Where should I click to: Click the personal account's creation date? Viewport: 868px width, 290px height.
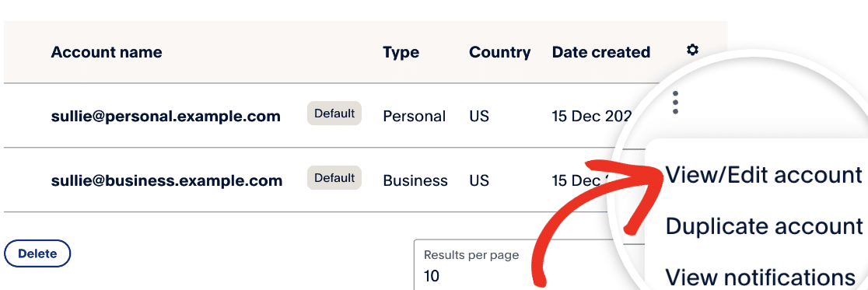(x=592, y=116)
